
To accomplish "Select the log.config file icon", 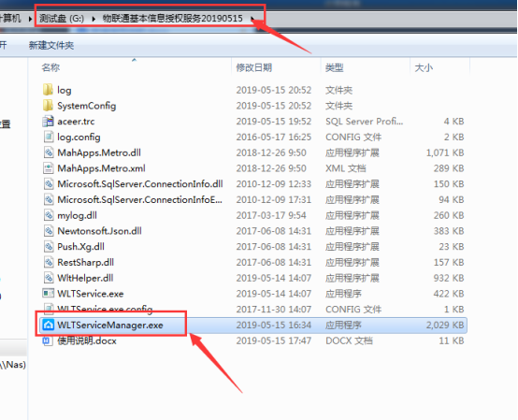I will point(49,137).
